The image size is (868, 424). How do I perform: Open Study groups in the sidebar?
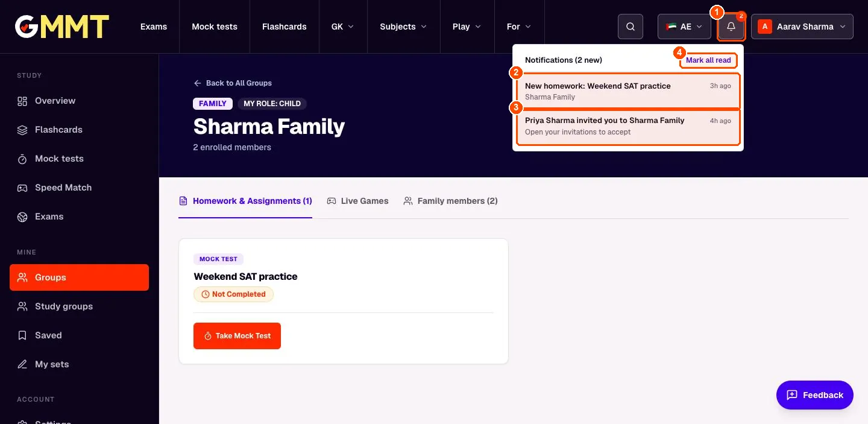(79, 306)
